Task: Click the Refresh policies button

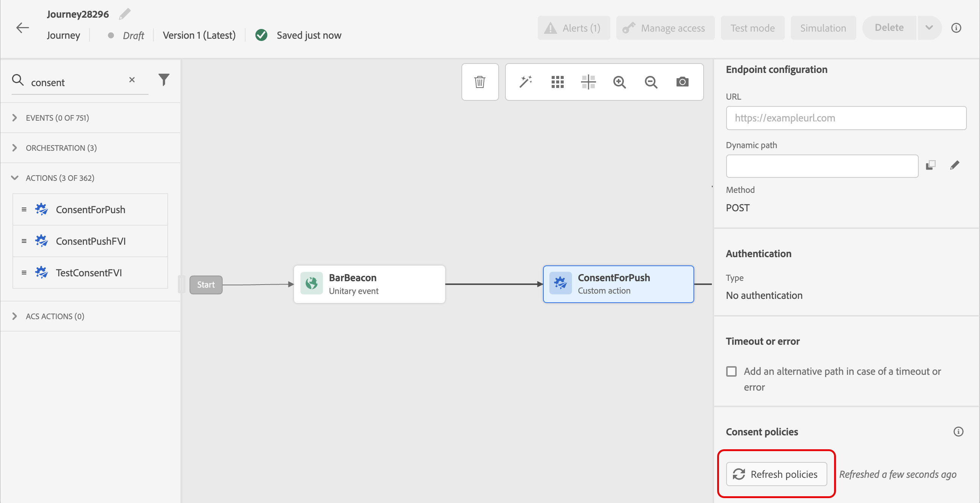Action: tap(776, 474)
